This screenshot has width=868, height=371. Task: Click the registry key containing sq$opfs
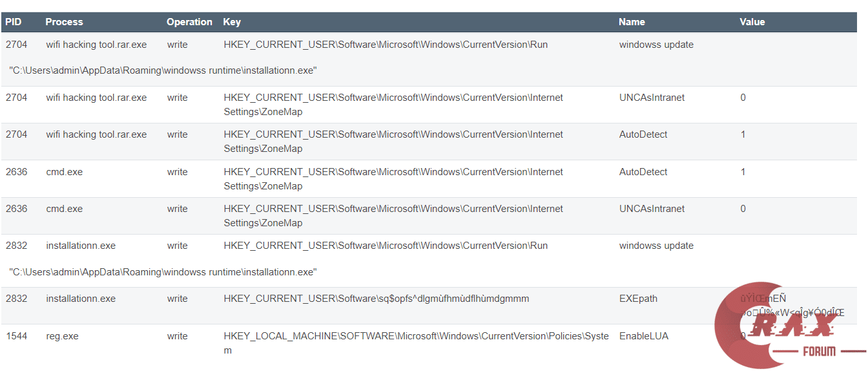click(376, 299)
